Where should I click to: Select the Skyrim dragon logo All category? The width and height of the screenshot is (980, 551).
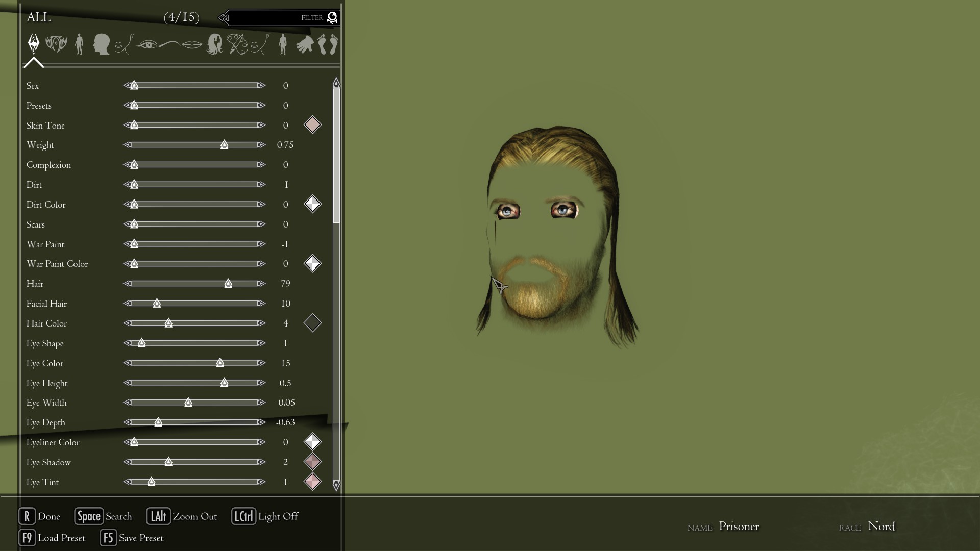[34, 44]
